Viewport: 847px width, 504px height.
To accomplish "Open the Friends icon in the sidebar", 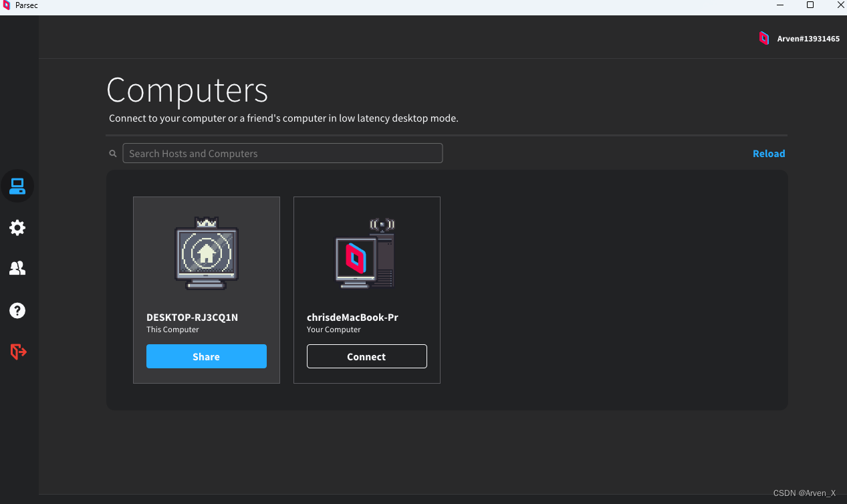I will (17, 269).
